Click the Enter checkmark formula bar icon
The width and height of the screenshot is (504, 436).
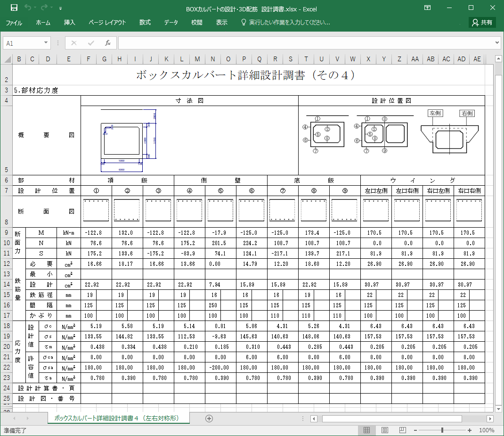click(x=91, y=43)
